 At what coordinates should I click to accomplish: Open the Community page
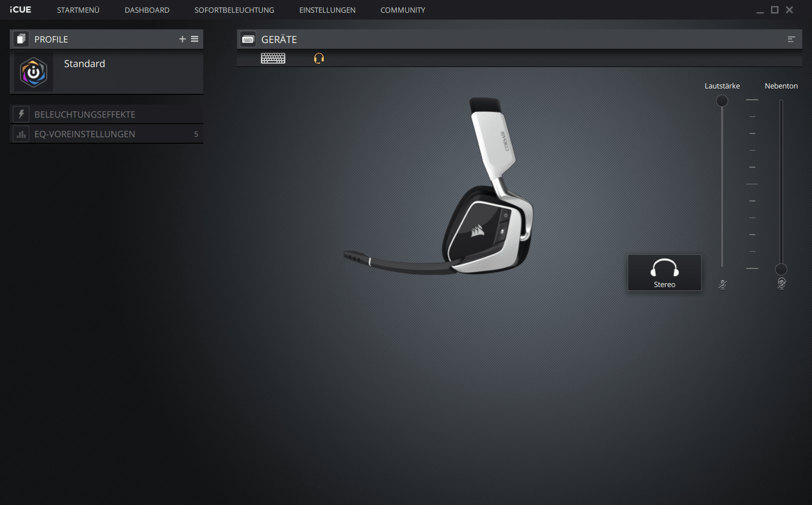403,10
